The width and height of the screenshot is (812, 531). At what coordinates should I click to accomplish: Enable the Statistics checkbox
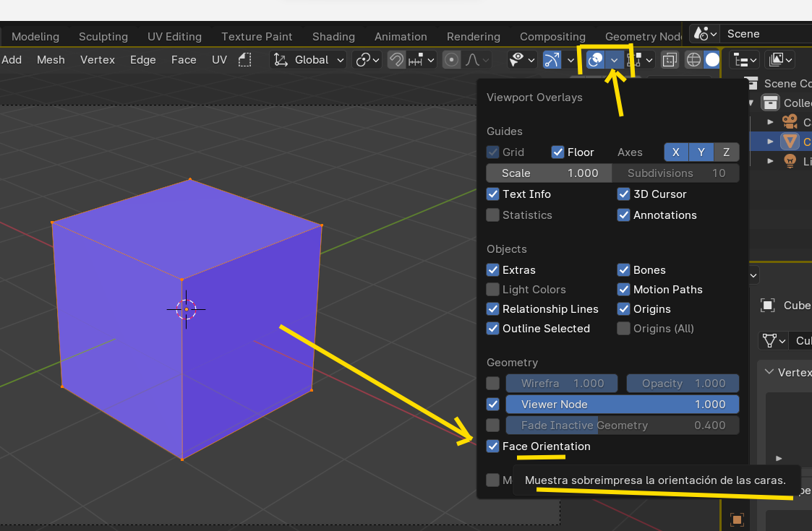tap(492, 215)
